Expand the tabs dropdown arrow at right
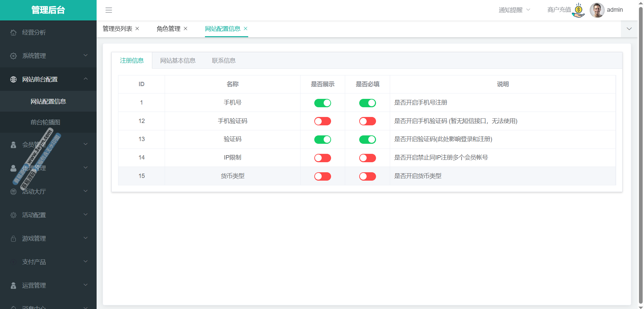 tap(629, 29)
